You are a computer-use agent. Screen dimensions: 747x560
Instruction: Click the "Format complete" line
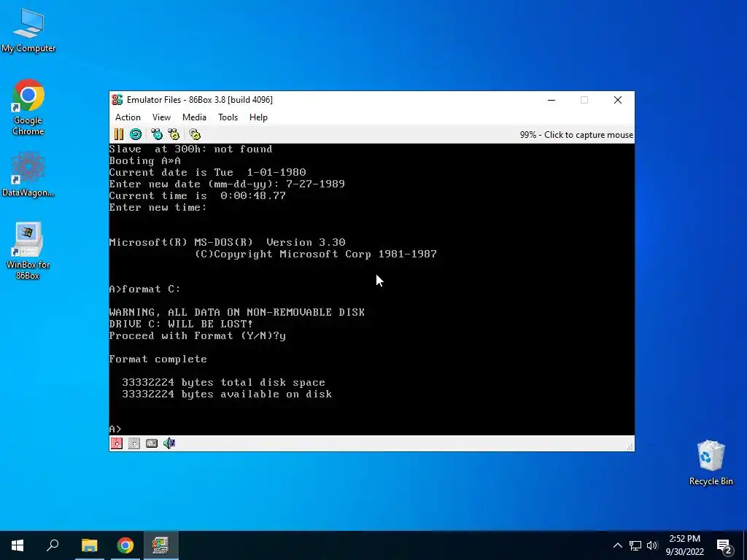158,359
